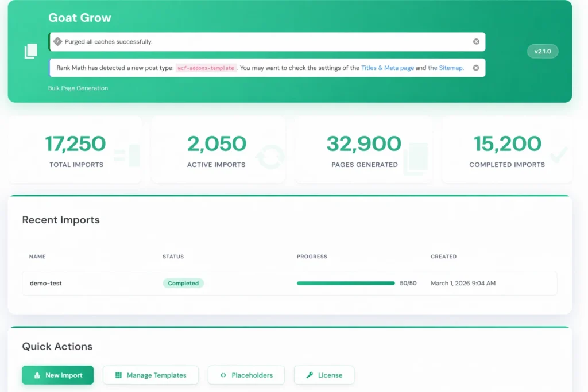The height and width of the screenshot is (392, 588).
Task: Open the Titles & Meta page link
Action: click(387, 68)
